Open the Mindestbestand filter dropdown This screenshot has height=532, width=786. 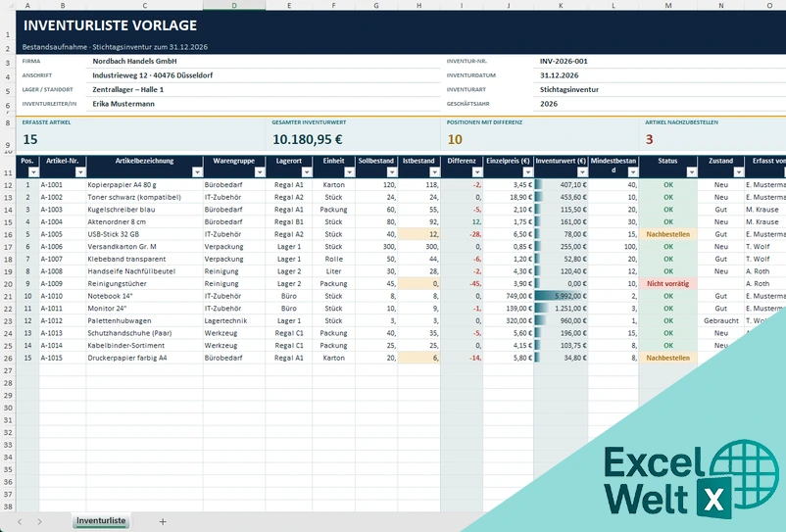coord(632,172)
